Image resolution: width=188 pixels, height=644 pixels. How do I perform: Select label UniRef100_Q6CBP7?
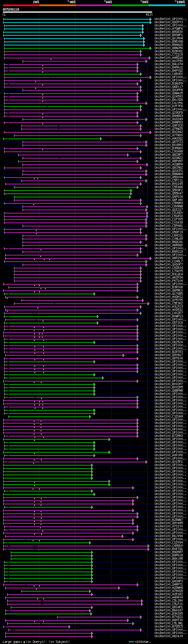click(169, 155)
